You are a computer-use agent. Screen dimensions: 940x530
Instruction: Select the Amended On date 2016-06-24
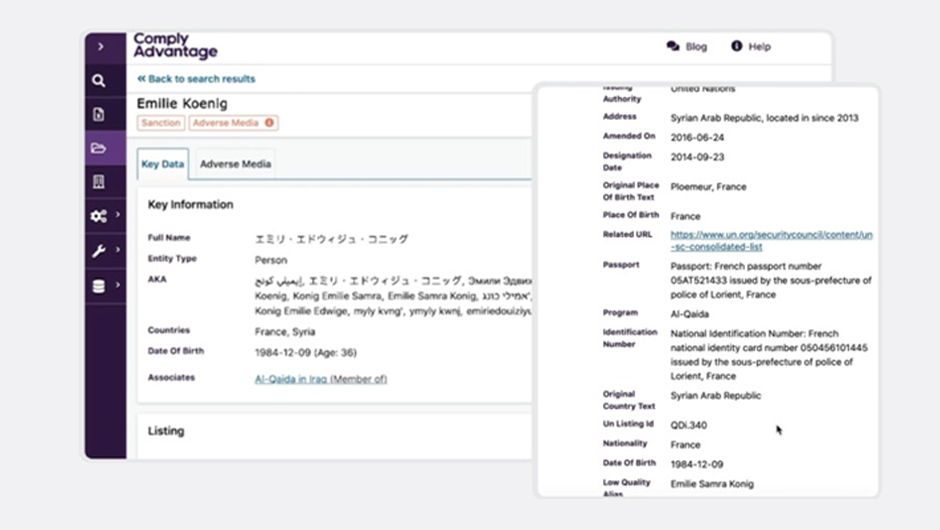coord(697,137)
